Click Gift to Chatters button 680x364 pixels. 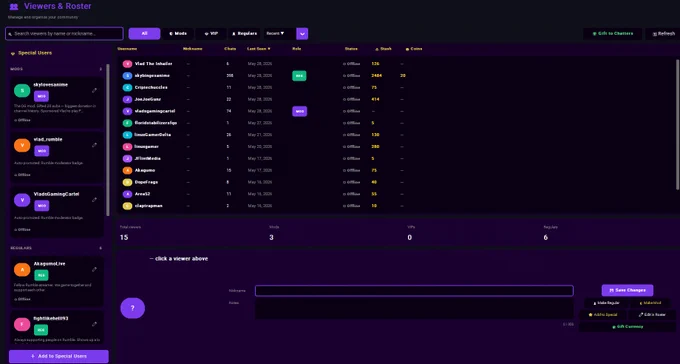(x=613, y=33)
